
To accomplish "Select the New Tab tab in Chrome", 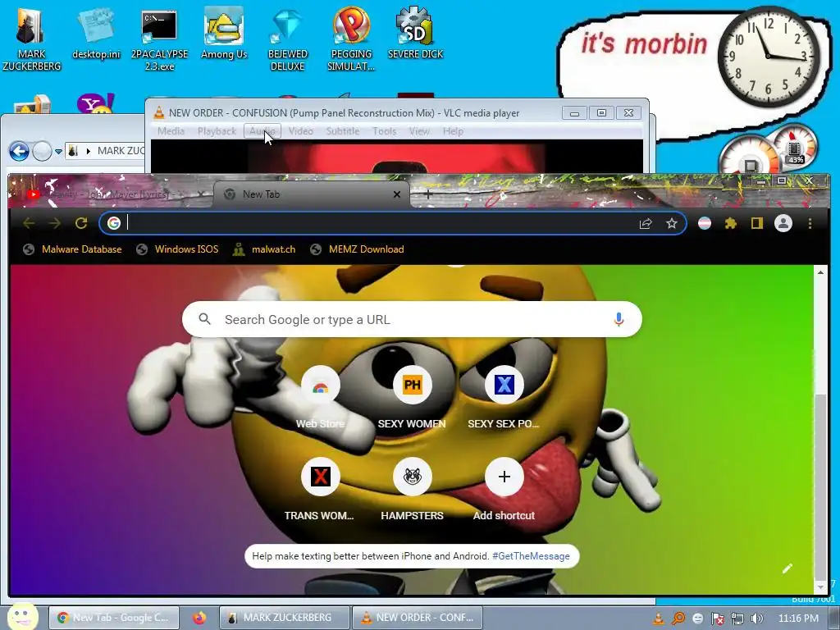I will point(312,194).
